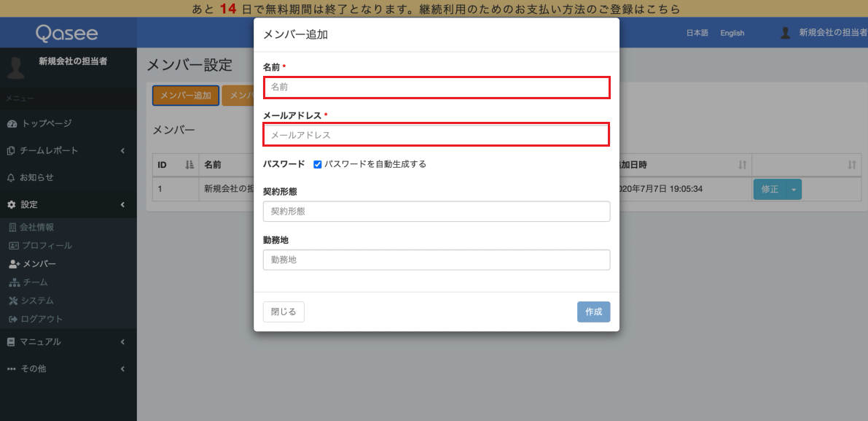Open その他 menu item
868x421 pixels.
click(34, 369)
